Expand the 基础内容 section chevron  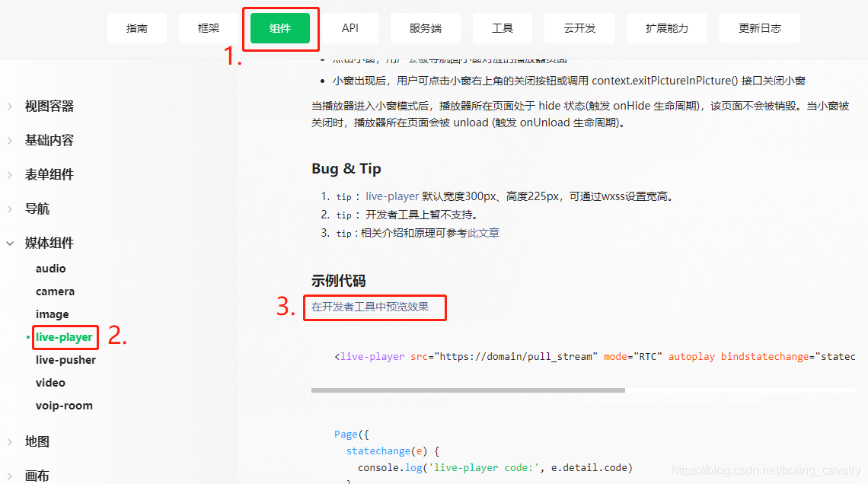point(10,141)
